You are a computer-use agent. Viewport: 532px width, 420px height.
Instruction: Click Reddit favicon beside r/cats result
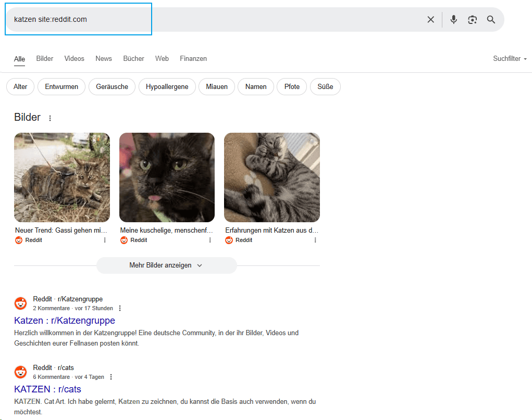point(21,372)
